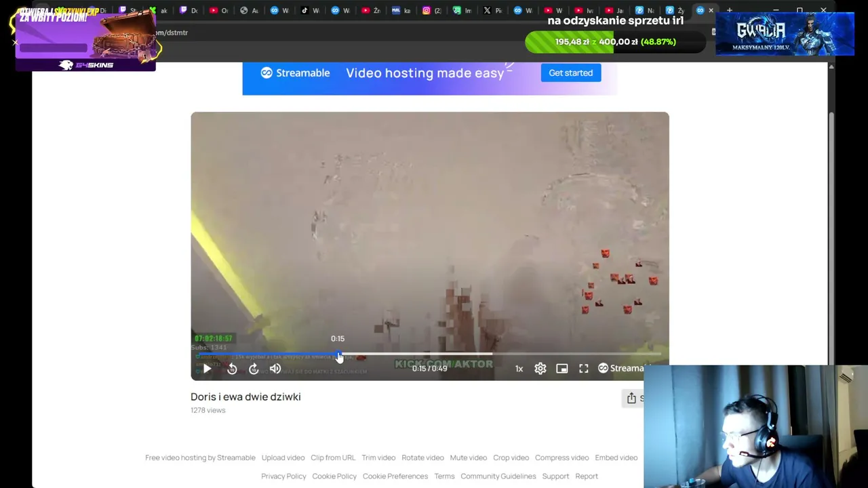868x488 pixels.
Task: Open the Privacy Policy link
Action: point(283,476)
